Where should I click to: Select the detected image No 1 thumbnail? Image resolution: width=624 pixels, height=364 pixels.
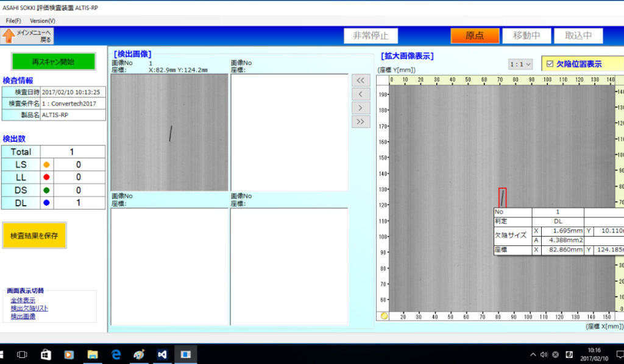pyautogui.click(x=169, y=132)
